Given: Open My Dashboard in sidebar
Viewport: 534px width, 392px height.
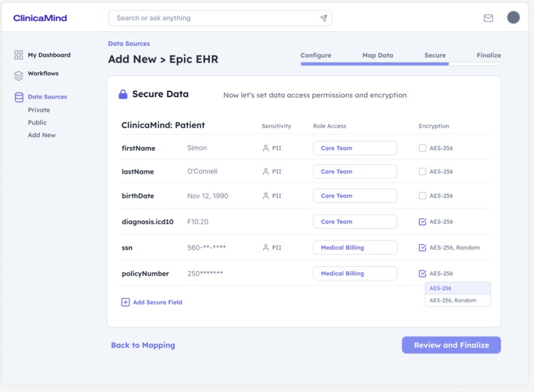Looking at the screenshot, I should click(x=49, y=55).
